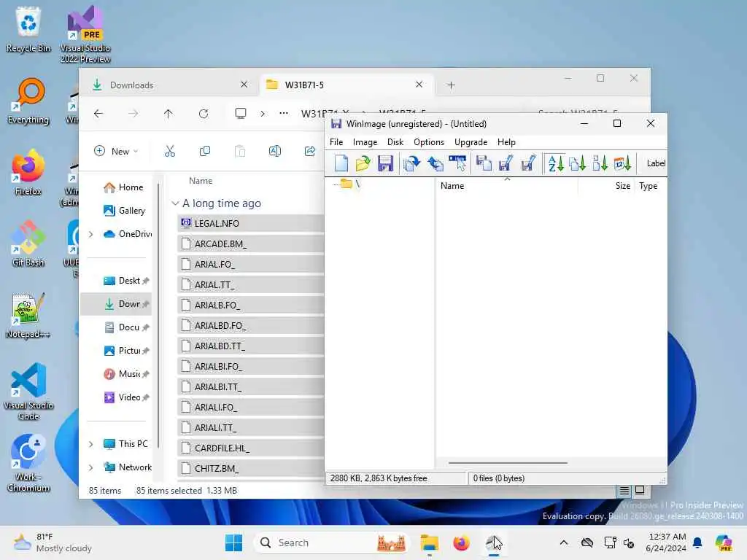Click the Size column header in WinImage
Viewport: 747px width, 560px height.
(x=607, y=186)
